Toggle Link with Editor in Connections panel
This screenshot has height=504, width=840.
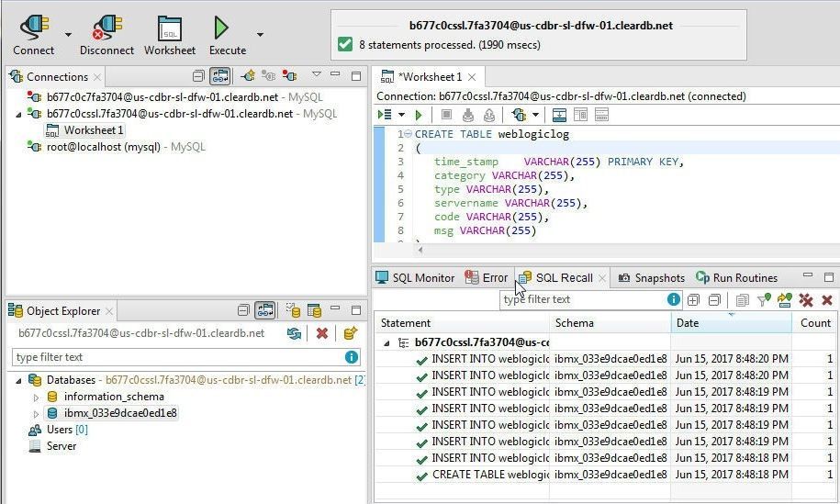click(219, 76)
